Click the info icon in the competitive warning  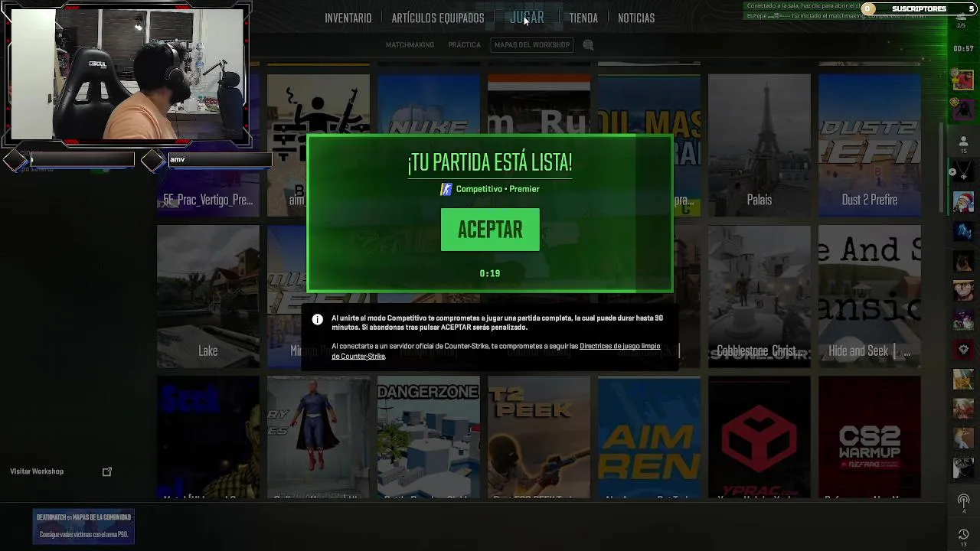pos(318,320)
